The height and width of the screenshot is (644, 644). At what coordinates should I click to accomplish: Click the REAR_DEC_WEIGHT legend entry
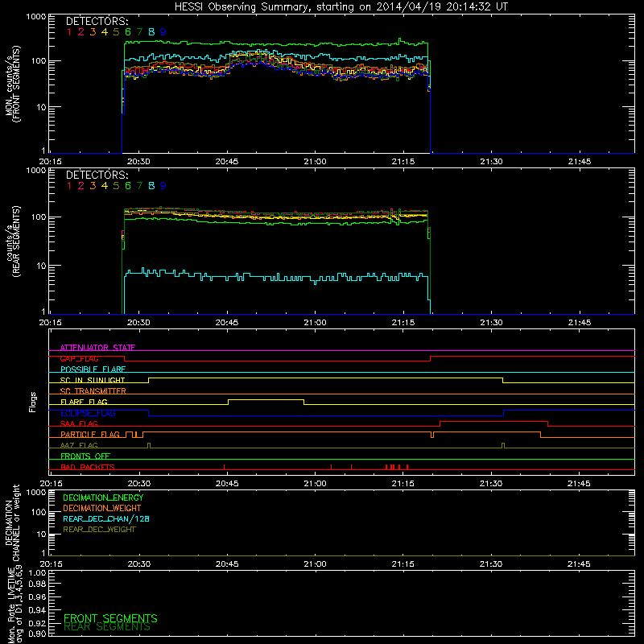[99, 530]
